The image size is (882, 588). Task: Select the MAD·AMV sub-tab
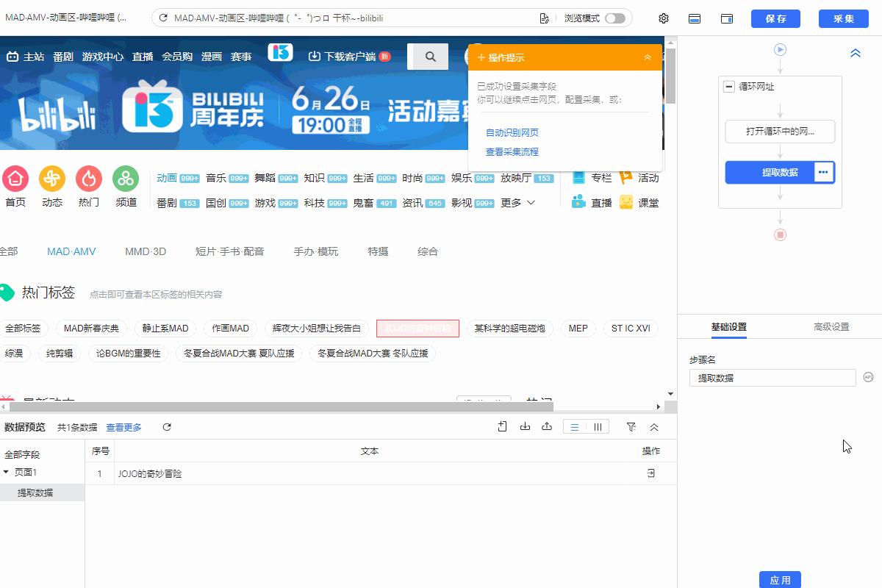[x=71, y=251]
